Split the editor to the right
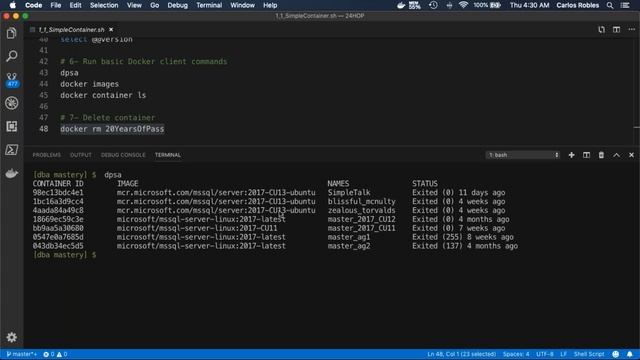This screenshot has height=360, width=640. (616, 29)
